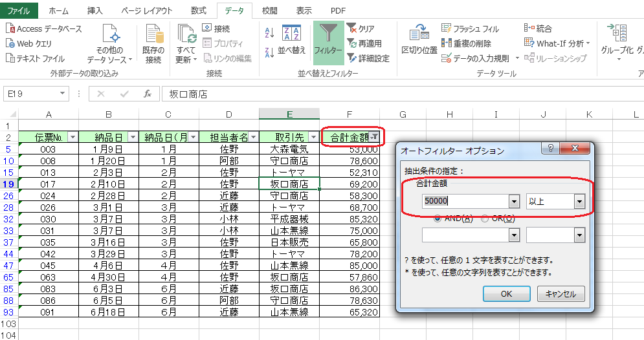Switch to the Formulas (数式) tab
Screen dimensions: 644x340
[199, 10]
